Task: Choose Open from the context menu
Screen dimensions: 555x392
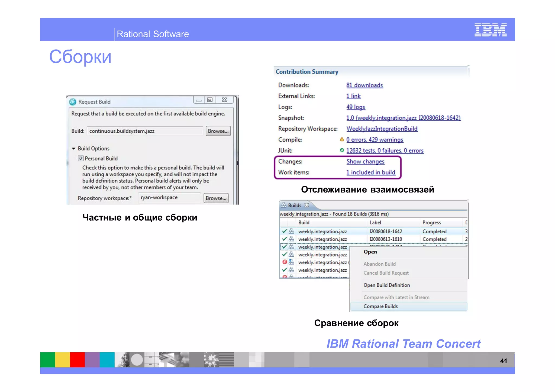Action: tap(409, 252)
